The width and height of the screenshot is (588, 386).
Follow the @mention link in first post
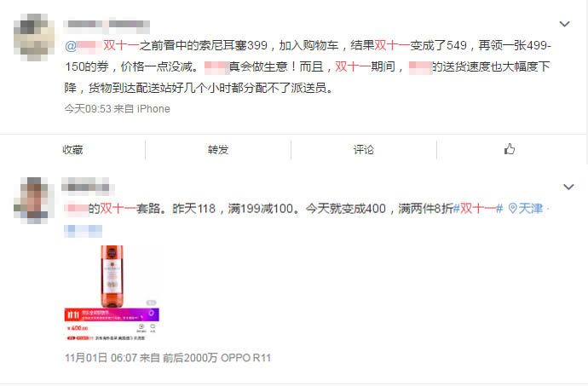click(x=84, y=46)
